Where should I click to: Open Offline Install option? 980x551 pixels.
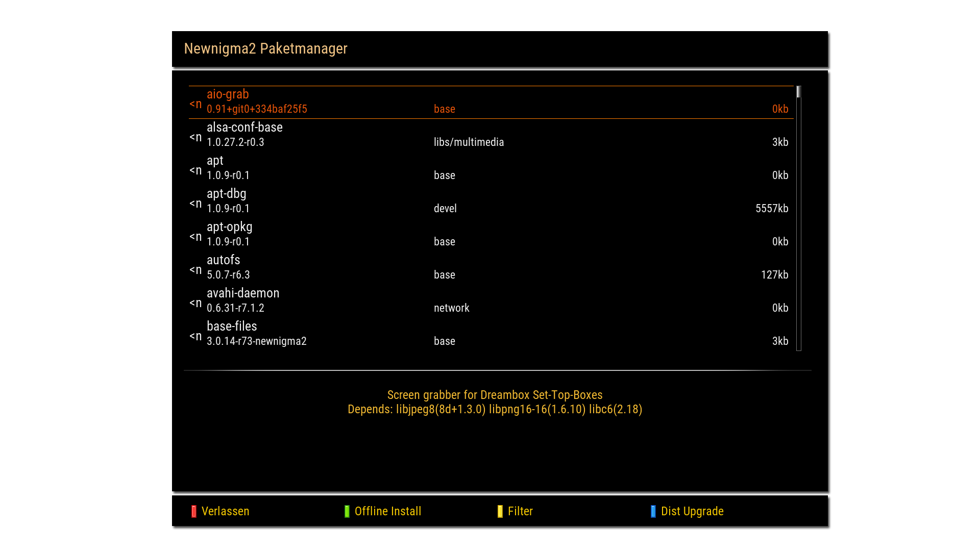click(x=387, y=511)
